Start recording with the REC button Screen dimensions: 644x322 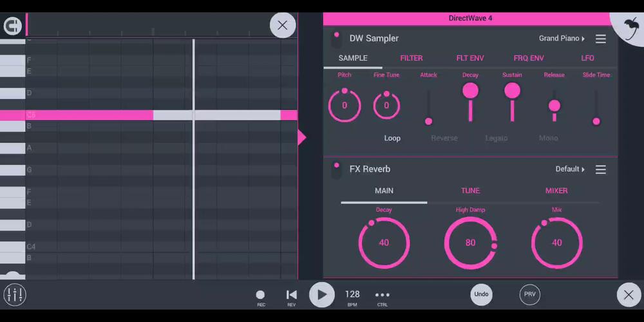[x=260, y=298]
